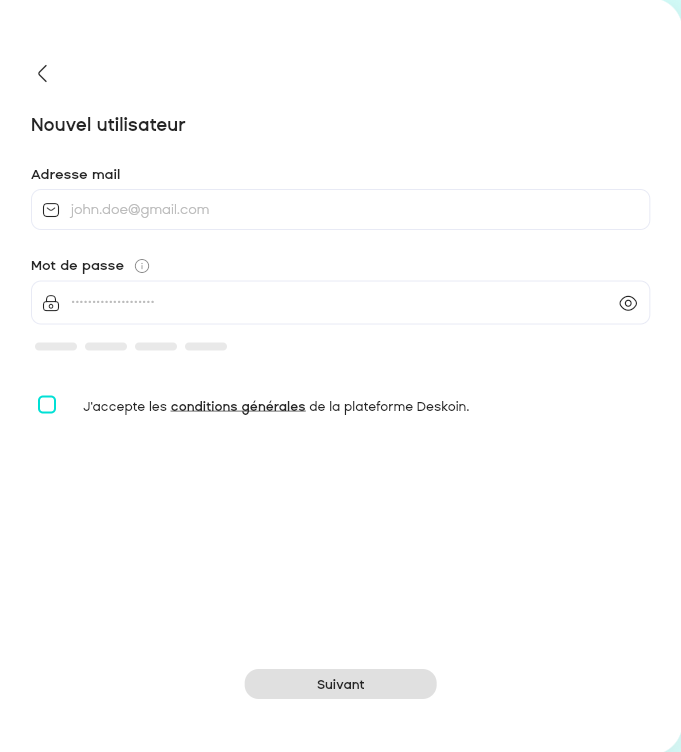Show the password with the eye icon
The image size is (681, 752).
(628, 303)
